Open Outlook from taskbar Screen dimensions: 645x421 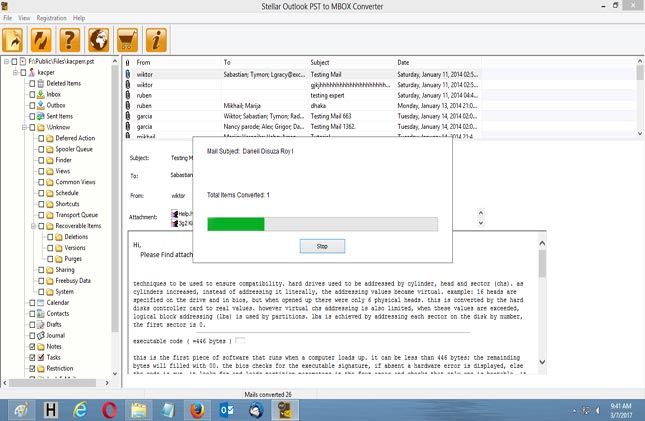pos(227,410)
